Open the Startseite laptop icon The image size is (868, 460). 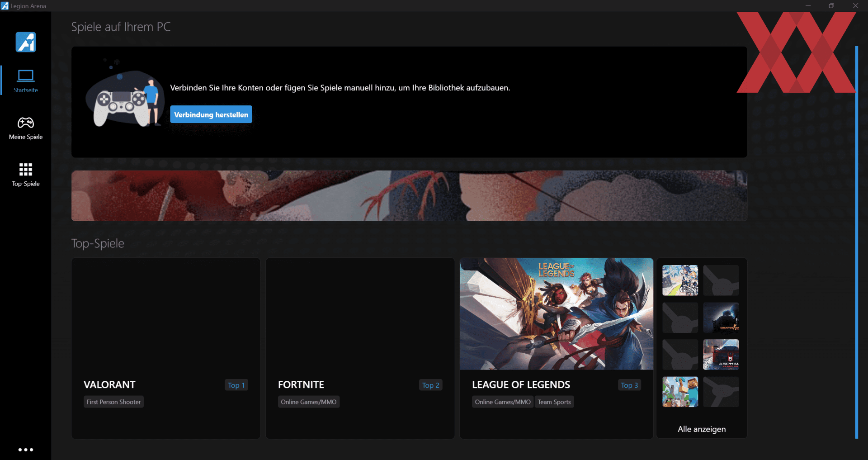coord(26,76)
